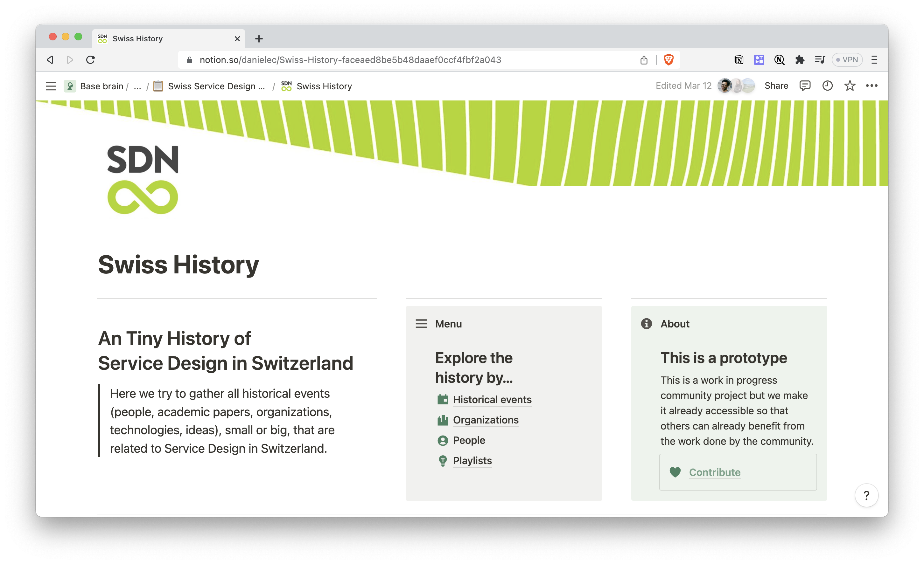Toggle the Notion sidebar with the hamburger icon
The image size is (924, 564).
point(51,86)
